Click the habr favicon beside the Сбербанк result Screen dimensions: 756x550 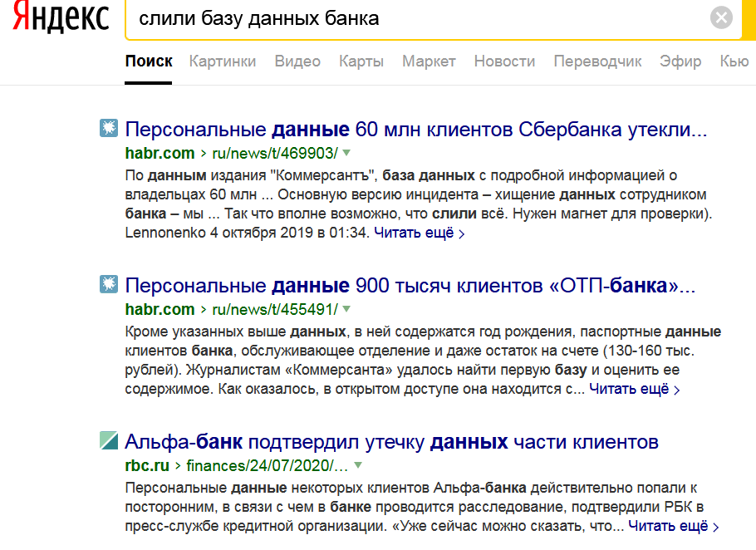tap(109, 128)
